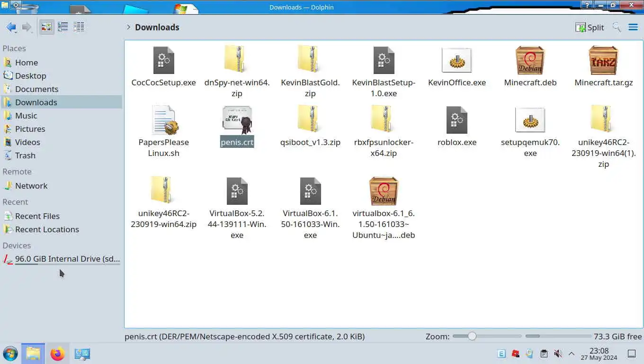Go back with the blue Back arrow

click(11, 27)
